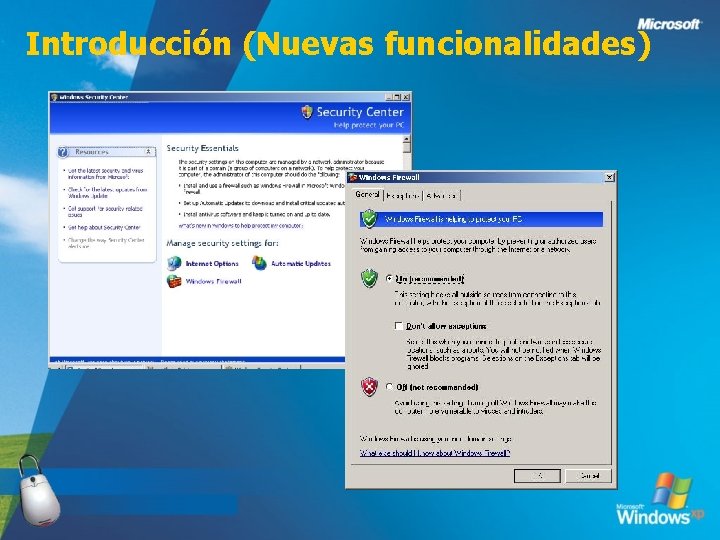Click the Windows Firewall title bar icon
This screenshot has height=540, width=720.
pos(353,177)
